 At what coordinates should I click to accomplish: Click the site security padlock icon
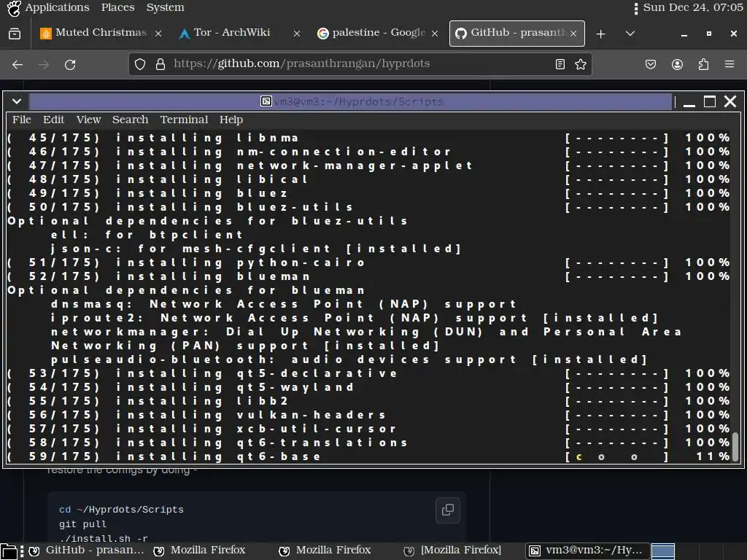click(x=160, y=64)
